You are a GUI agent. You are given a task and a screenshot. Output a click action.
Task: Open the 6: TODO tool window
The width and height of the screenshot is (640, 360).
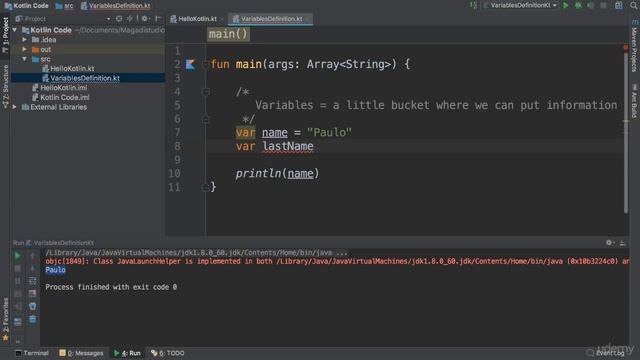pyautogui.click(x=168, y=353)
